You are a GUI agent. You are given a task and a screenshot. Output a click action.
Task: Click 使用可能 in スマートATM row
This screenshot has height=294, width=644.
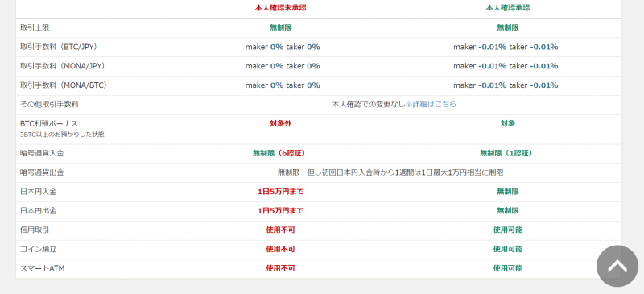(x=508, y=268)
